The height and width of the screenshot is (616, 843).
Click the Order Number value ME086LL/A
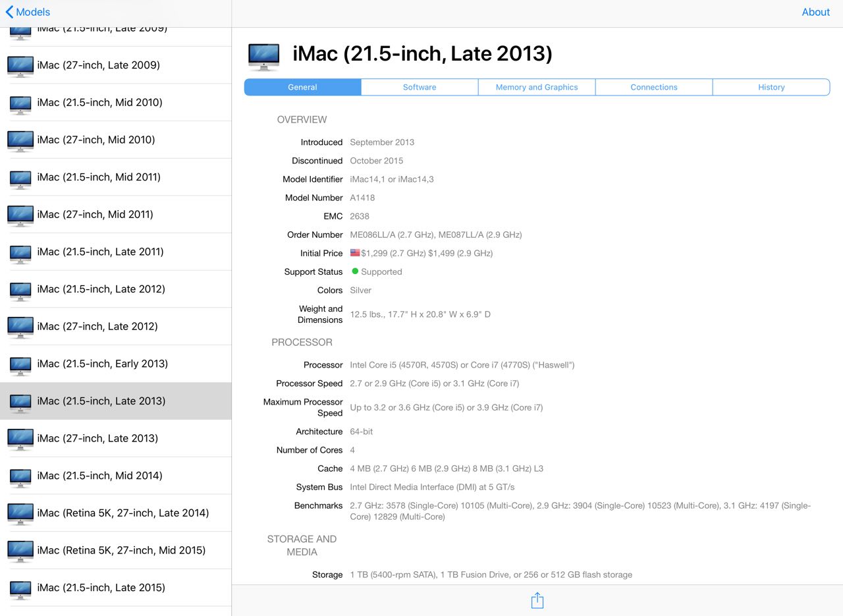[436, 235]
